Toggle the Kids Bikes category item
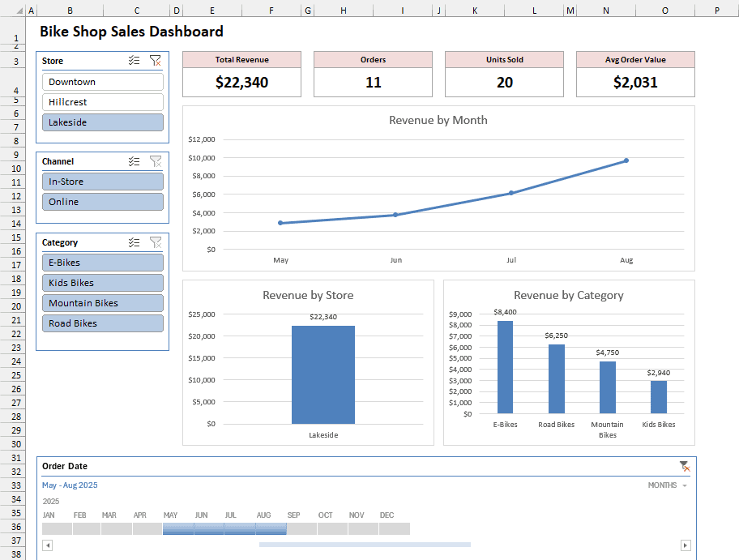Screen dimensions: 739x560 pos(103,283)
